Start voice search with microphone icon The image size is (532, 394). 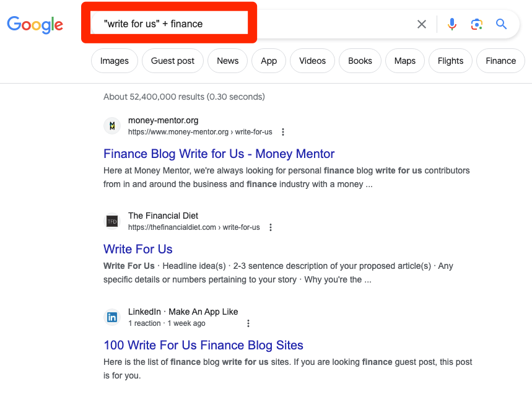[x=452, y=24]
